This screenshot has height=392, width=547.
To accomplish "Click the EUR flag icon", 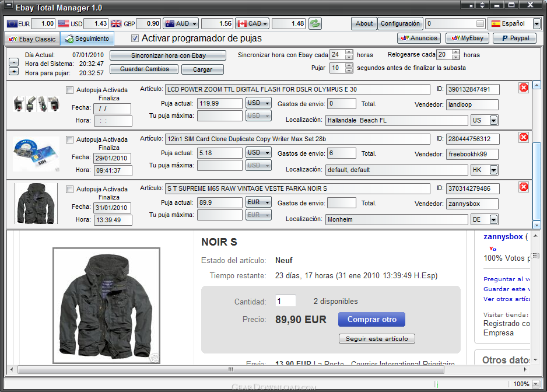I will (12, 24).
